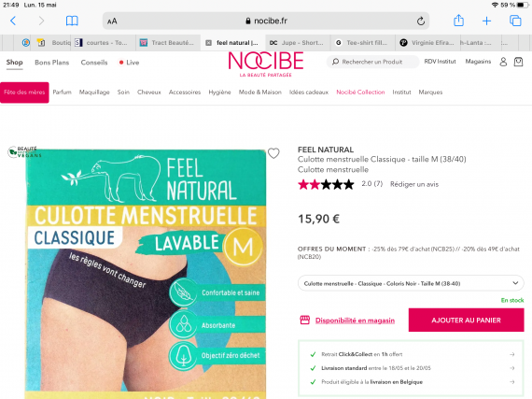Click AJOUTER AU PANIER button

click(x=466, y=320)
